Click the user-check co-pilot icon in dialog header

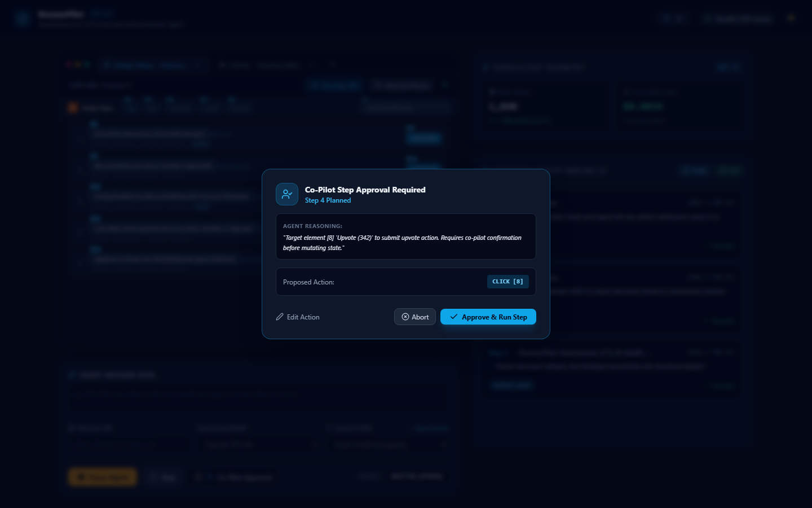point(287,194)
